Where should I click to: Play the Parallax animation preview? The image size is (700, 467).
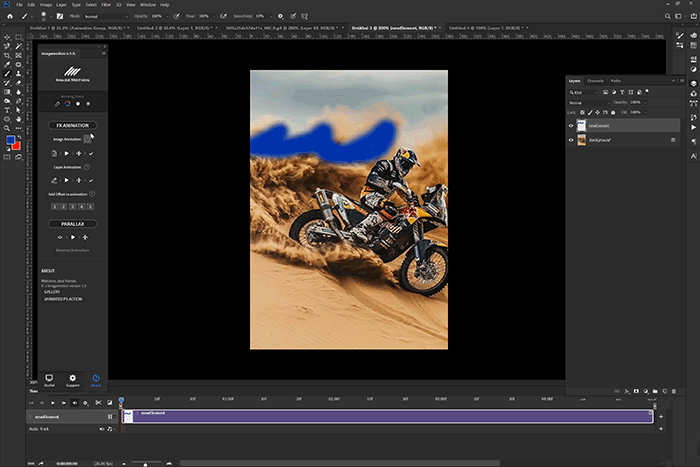click(x=71, y=237)
